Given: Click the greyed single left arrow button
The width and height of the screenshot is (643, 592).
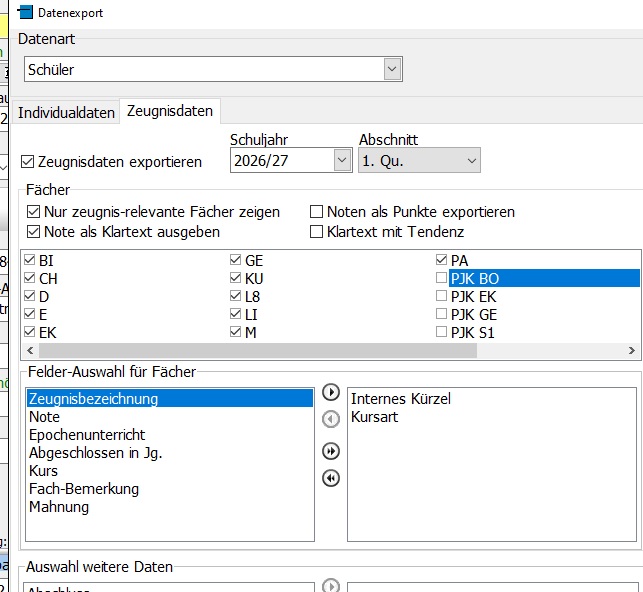Looking at the screenshot, I should [331, 419].
